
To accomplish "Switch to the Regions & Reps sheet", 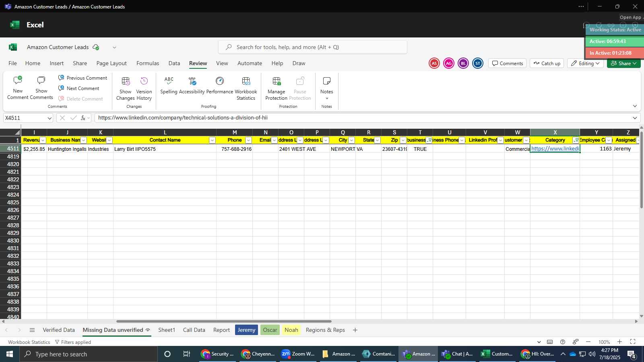I will click(x=325, y=330).
